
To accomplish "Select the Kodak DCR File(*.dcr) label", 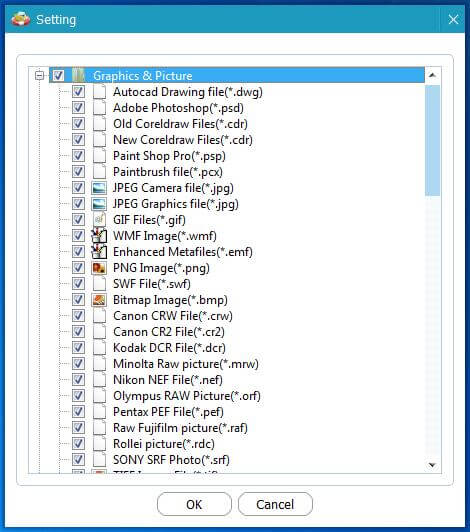I will [x=169, y=348].
